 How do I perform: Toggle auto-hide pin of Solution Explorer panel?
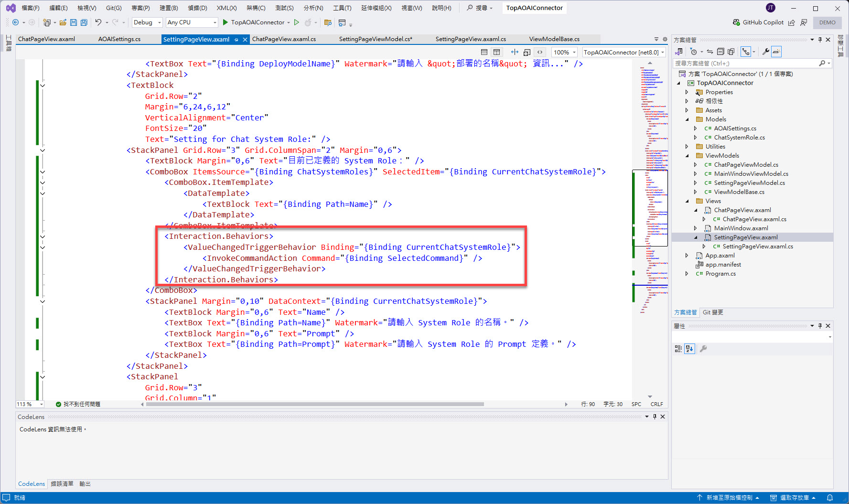820,40
